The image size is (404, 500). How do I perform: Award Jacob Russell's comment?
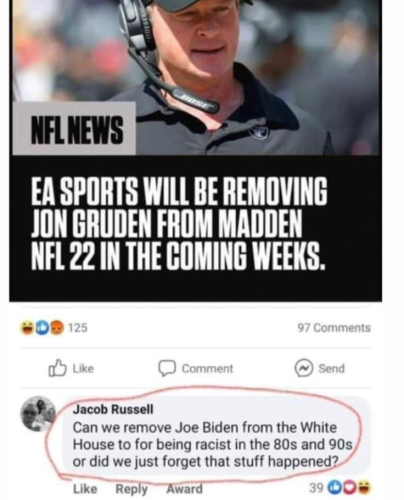pos(184,489)
